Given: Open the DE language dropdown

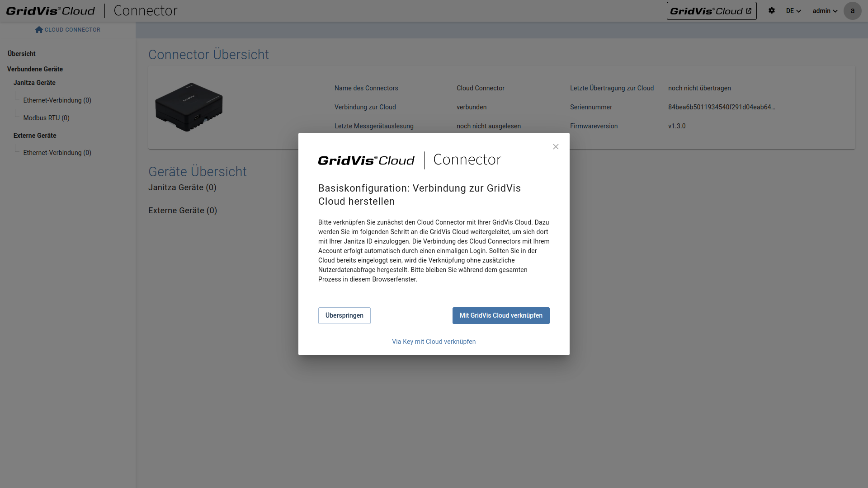Looking at the screenshot, I should (x=793, y=11).
